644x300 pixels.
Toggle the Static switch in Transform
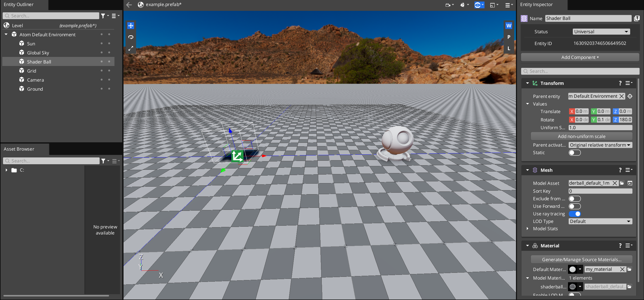(x=575, y=153)
